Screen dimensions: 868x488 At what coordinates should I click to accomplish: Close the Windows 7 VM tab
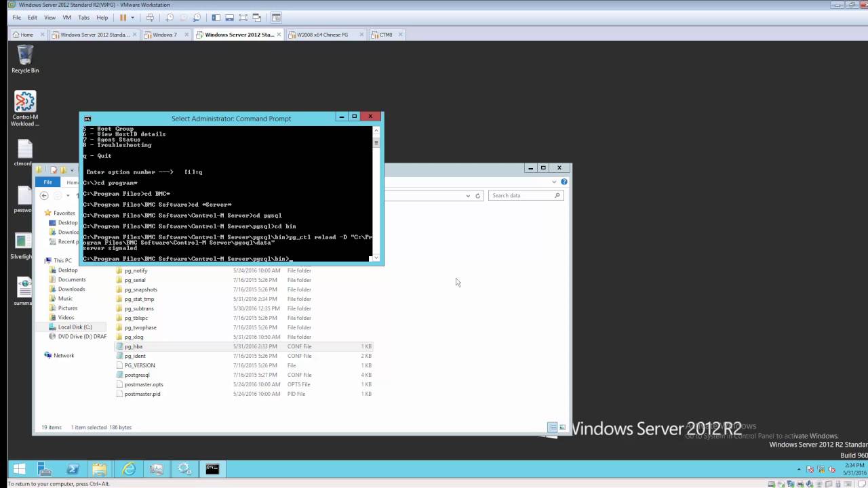tap(185, 35)
